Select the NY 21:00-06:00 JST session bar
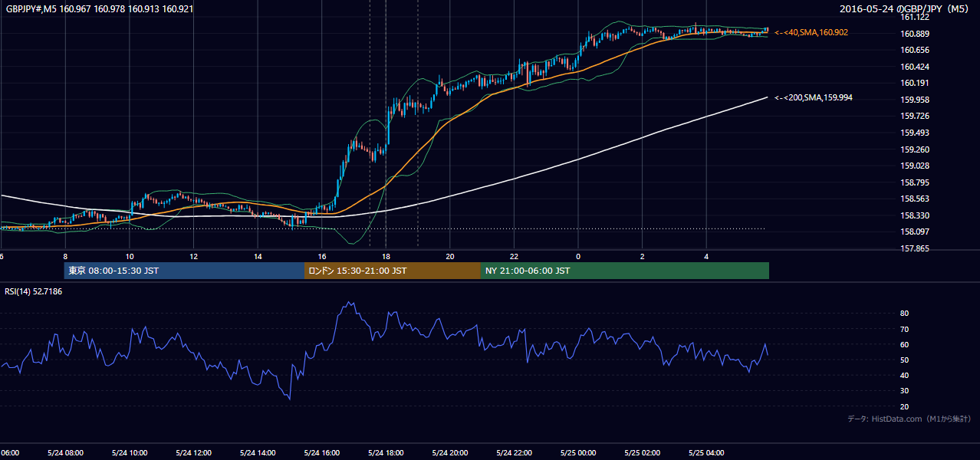This screenshot has height=460, width=980. (625, 271)
